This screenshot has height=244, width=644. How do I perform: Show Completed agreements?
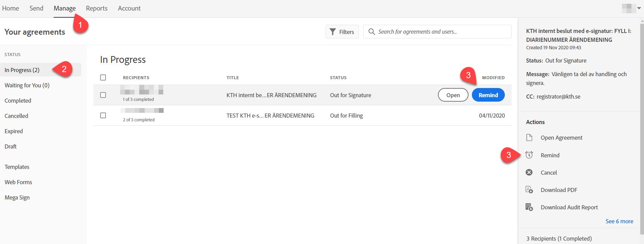[18, 101]
